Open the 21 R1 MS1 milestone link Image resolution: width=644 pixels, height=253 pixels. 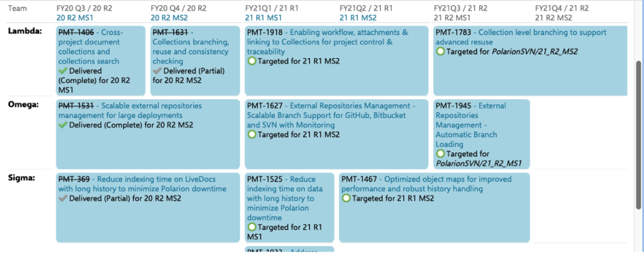pyautogui.click(x=264, y=18)
